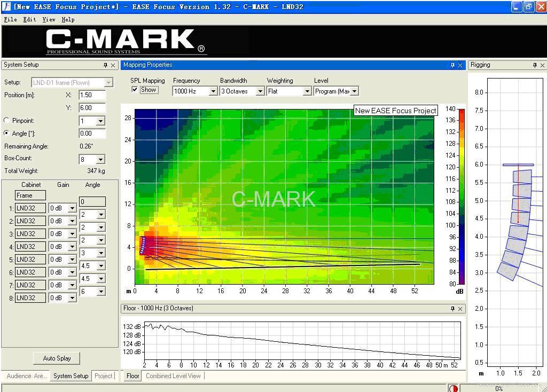The height and width of the screenshot is (392, 547).
Task: Click the dB color scale legend bar
Action: [x=461, y=197]
